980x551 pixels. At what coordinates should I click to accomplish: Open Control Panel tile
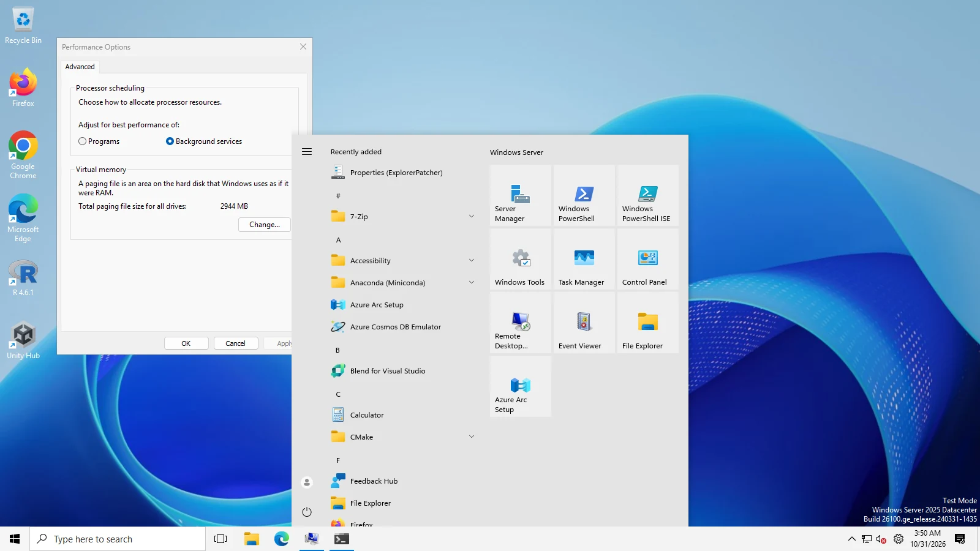tap(648, 260)
